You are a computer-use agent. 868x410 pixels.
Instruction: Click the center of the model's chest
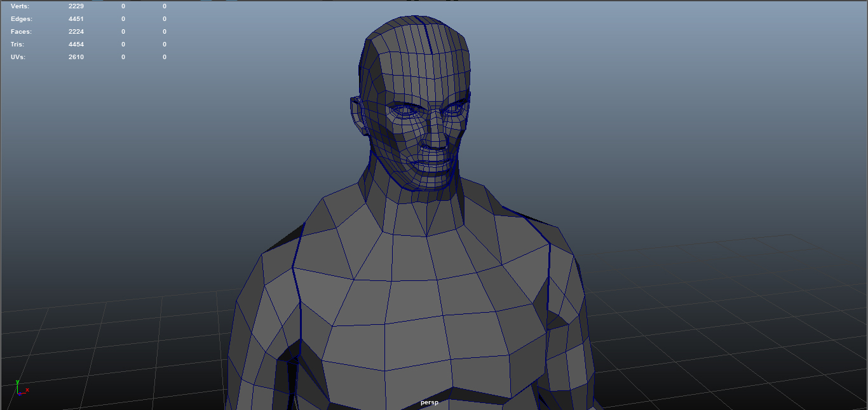pyautogui.click(x=413, y=299)
